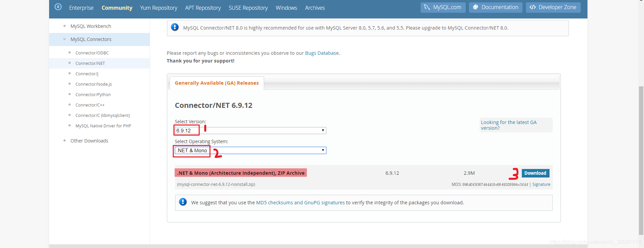Click the Documentation book icon
Image resolution: width=644 pixels, height=248 pixels.
coord(475,7)
